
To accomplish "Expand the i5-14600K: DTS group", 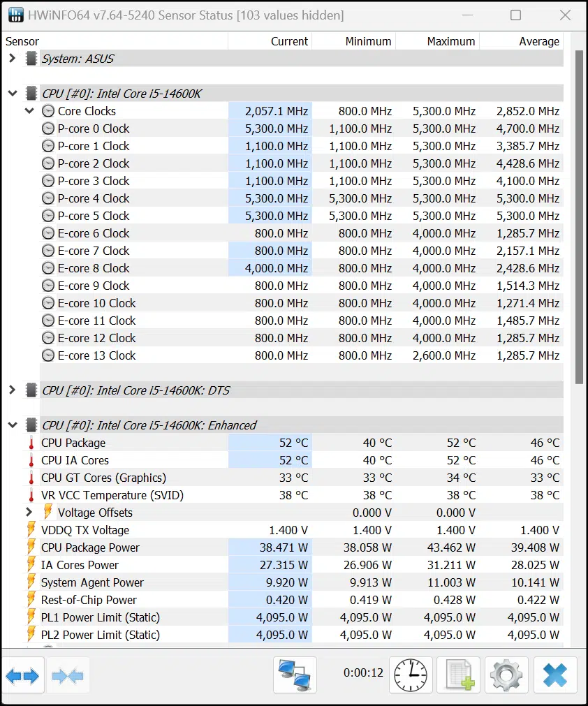I will (x=12, y=390).
